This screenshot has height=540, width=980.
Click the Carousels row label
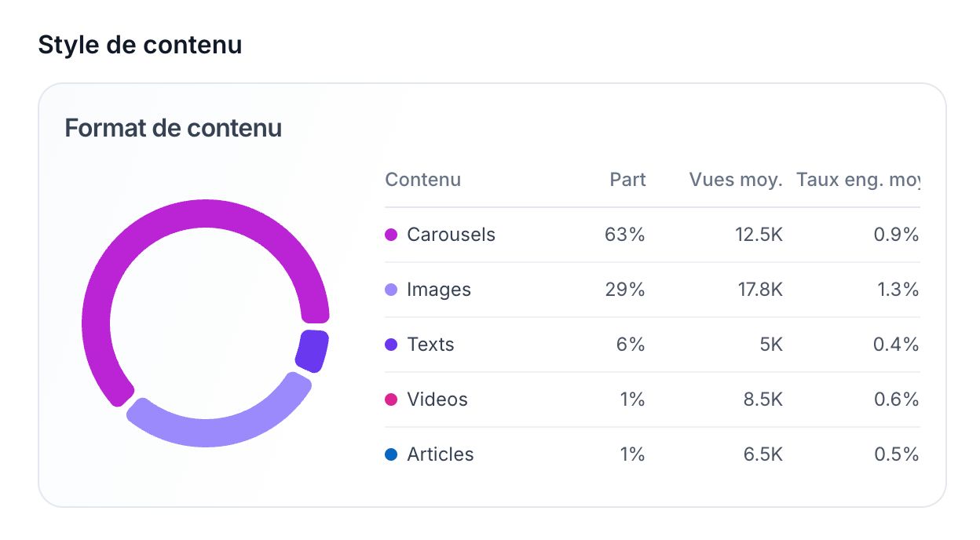pos(451,235)
